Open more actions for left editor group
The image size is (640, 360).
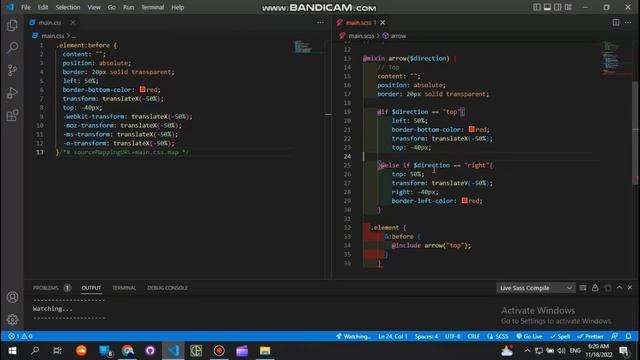[320, 22]
